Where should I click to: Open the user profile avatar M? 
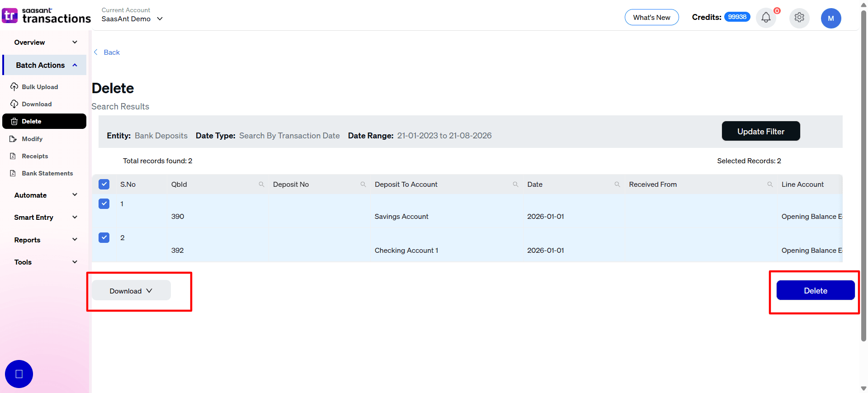(x=831, y=19)
